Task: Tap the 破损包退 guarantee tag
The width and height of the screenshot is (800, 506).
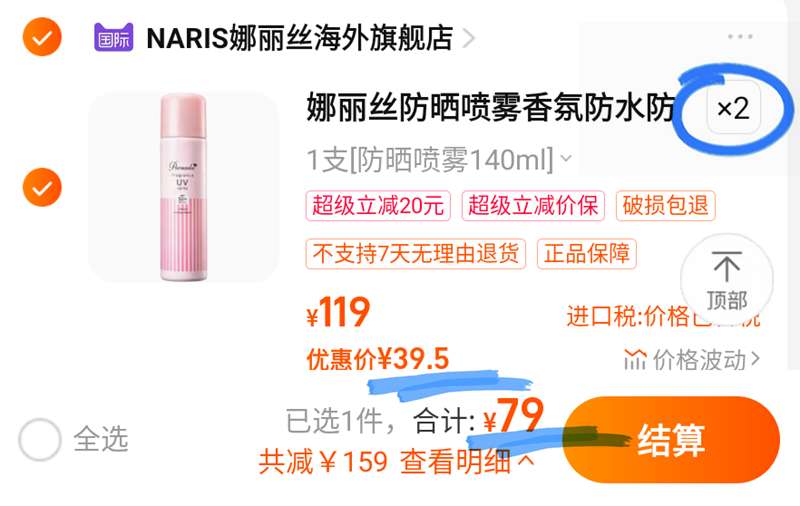Action: 665,206
